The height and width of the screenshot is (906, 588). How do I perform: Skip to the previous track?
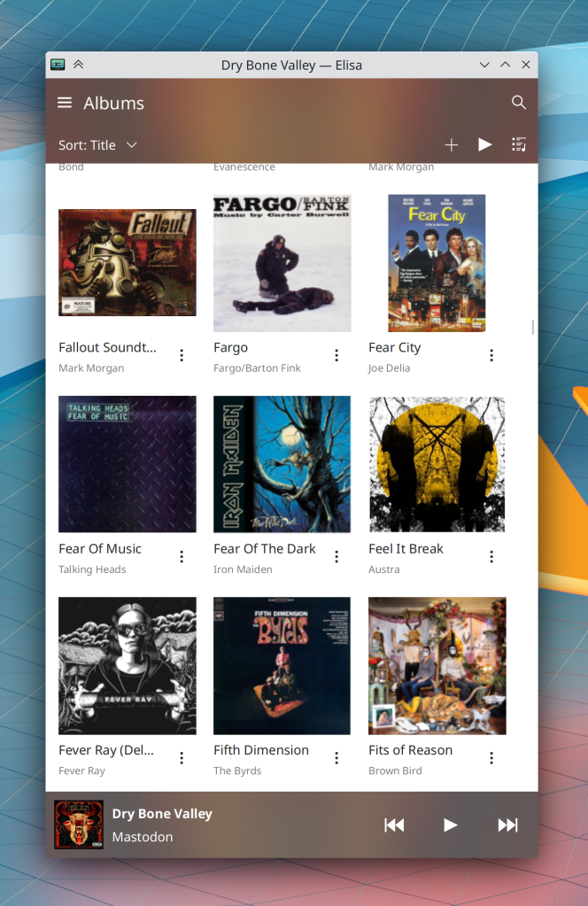(x=394, y=825)
